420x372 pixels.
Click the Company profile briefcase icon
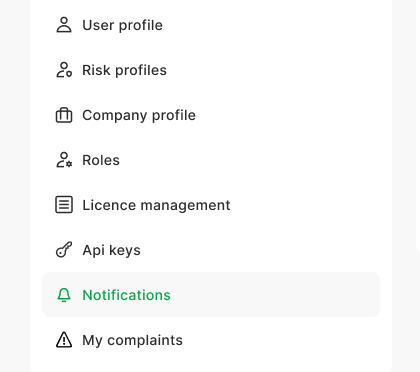(x=64, y=115)
